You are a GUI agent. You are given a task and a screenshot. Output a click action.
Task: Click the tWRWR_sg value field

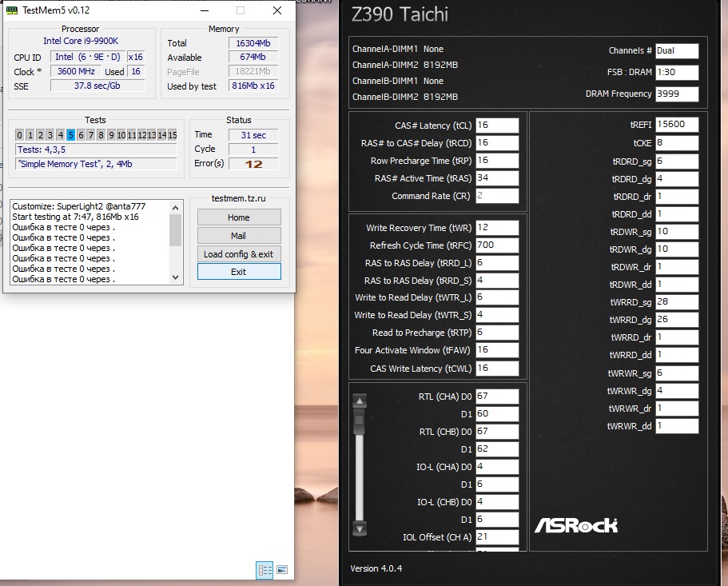[x=677, y=373]
